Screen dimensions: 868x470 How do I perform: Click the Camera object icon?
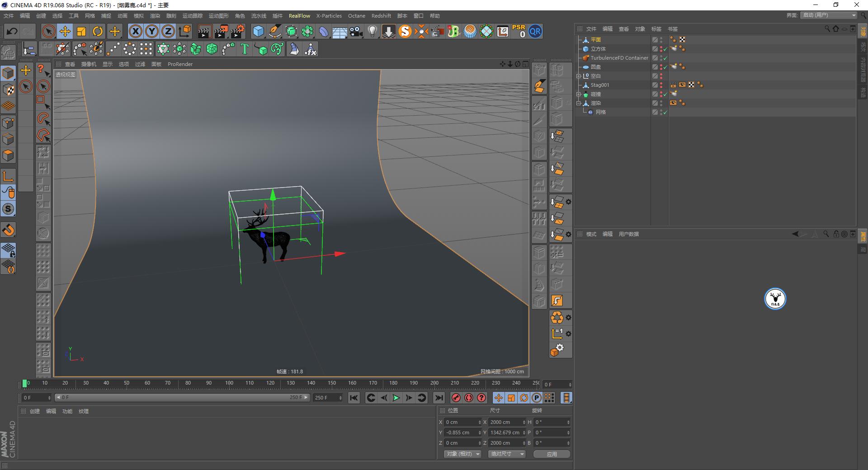coord(356,31)
